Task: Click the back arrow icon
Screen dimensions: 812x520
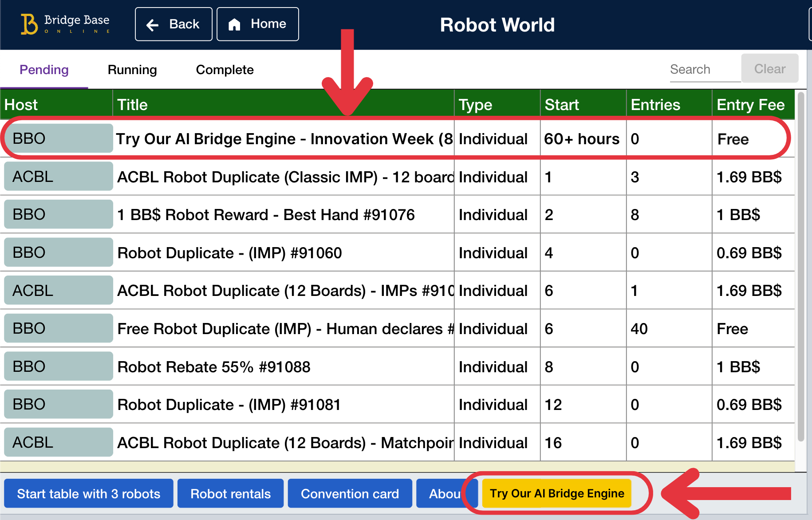Action: point(153,24)
